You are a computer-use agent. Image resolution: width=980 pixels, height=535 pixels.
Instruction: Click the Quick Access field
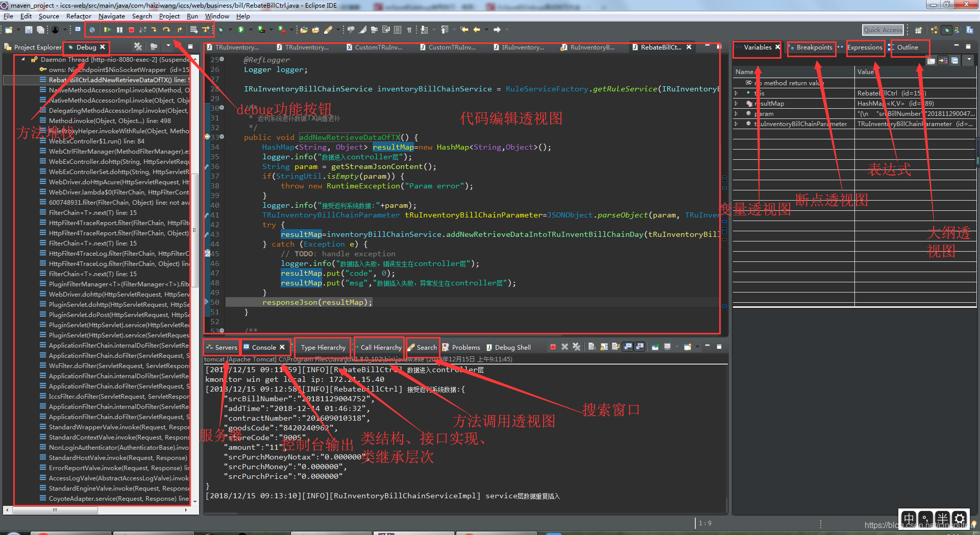pos(883,30)
